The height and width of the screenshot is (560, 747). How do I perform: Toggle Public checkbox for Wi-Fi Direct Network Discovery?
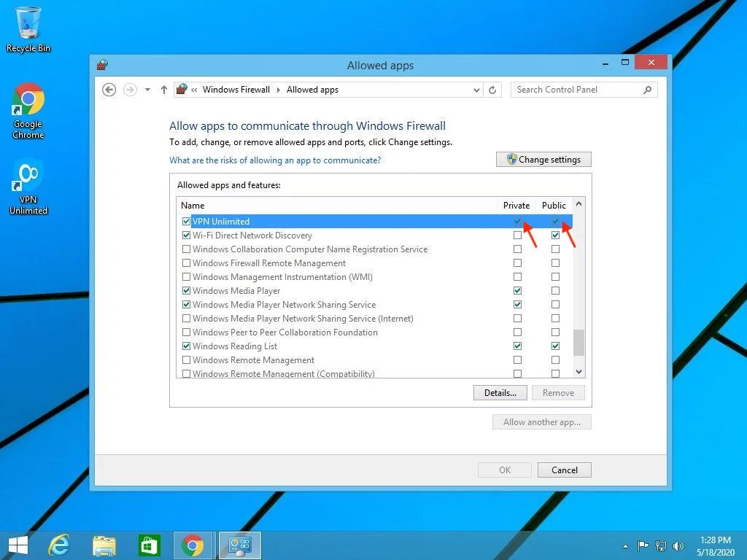click(x=555, y=236)
